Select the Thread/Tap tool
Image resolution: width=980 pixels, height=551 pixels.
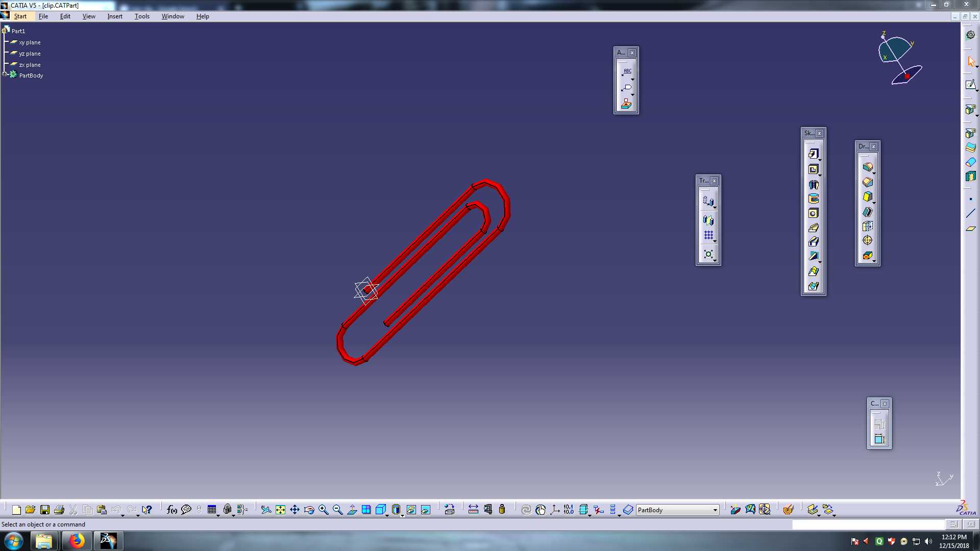point(867,240)
